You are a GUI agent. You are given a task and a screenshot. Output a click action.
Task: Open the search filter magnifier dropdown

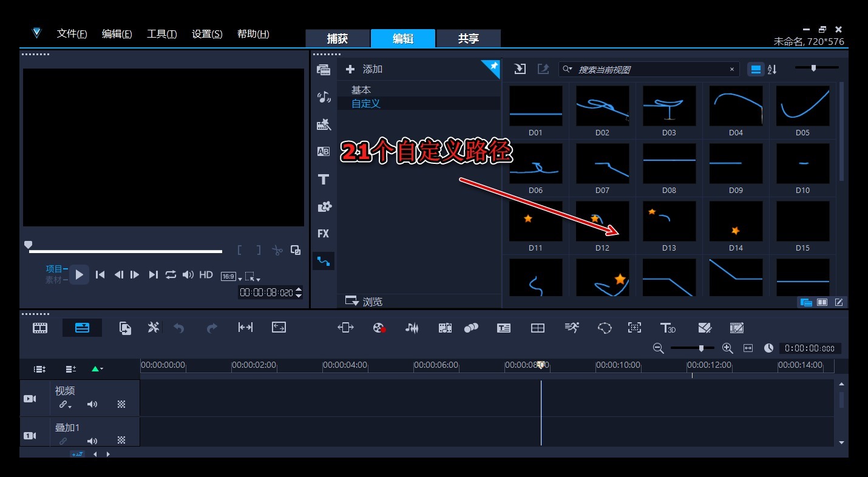568,69
